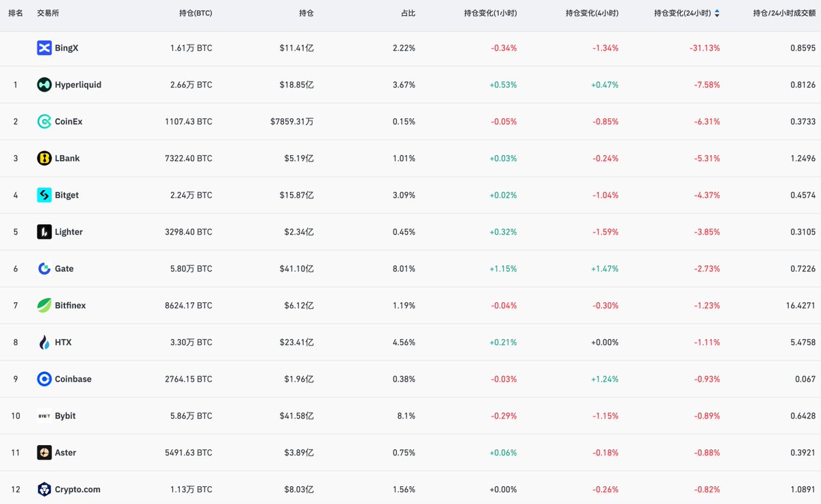The width and height of the screenshot is (821, 504).
Task: Open the Crypto.com exchange name link
Action: 77,490
